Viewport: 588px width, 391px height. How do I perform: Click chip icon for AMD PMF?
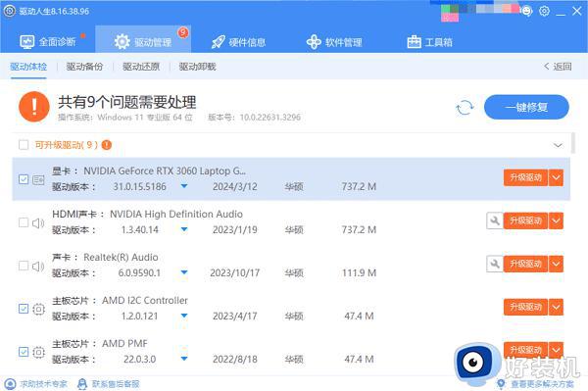click(x=38, y=353)
